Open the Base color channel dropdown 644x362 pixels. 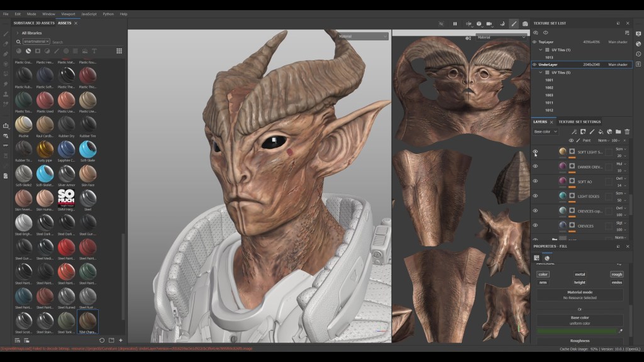[545, 132]
